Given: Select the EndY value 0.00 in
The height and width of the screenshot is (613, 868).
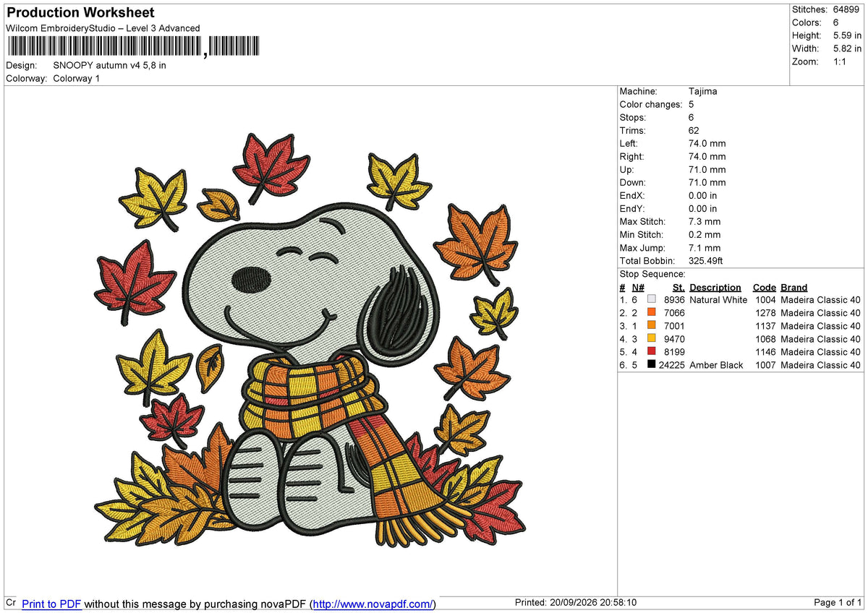Looking at the screenshot, I should click(x=703, y=208).
